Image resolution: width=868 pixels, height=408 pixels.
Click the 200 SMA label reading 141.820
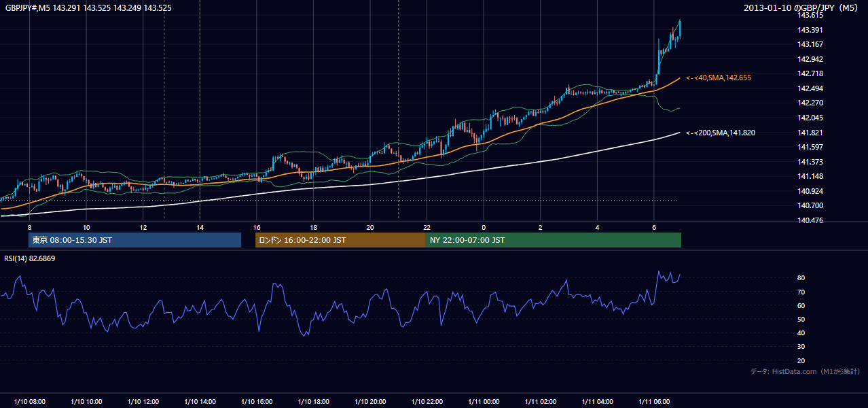pyautogui.click(x=721, y=133)
